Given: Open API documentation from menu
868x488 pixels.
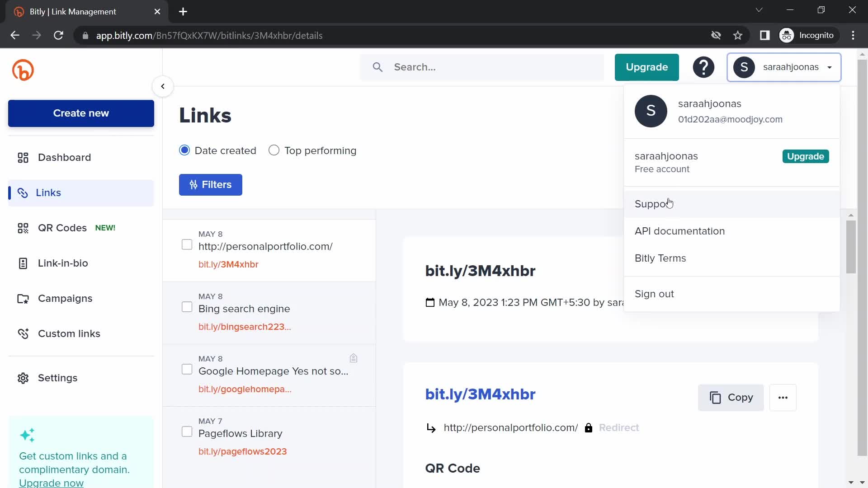Looking at the screenshot, I should pos(679,230).
